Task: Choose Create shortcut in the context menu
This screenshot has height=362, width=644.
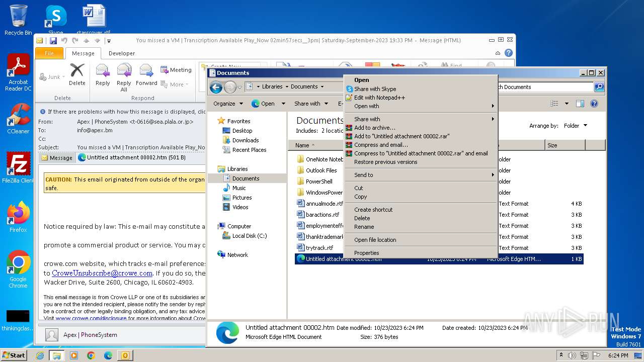Action: tap(421, 210)
